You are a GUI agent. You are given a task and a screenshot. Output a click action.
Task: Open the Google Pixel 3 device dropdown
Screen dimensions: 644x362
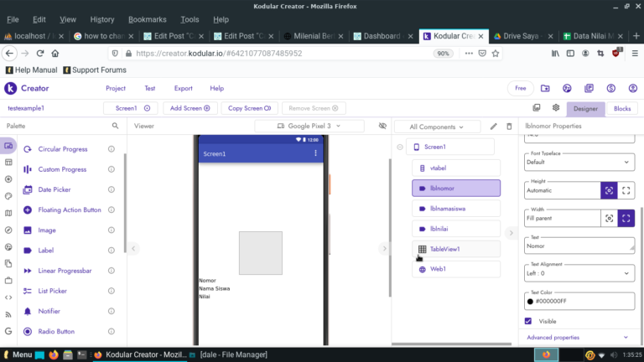pyautogui.click(x=309, y=126)
